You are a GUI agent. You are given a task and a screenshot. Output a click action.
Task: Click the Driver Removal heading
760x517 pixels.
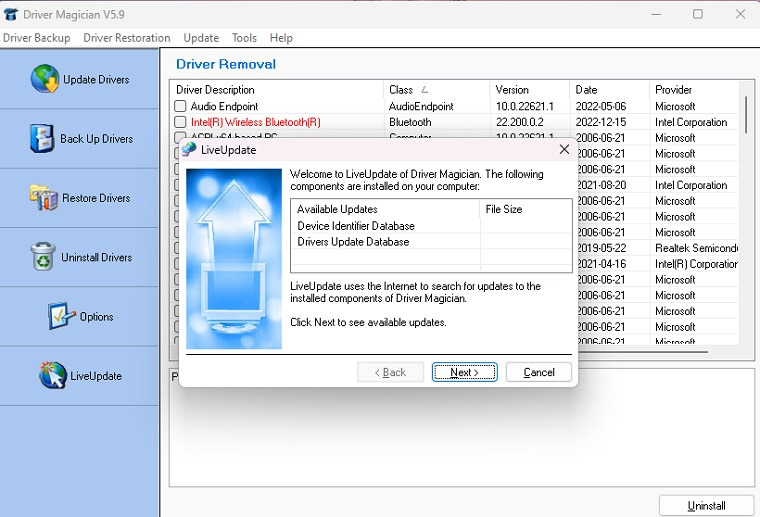226,64
